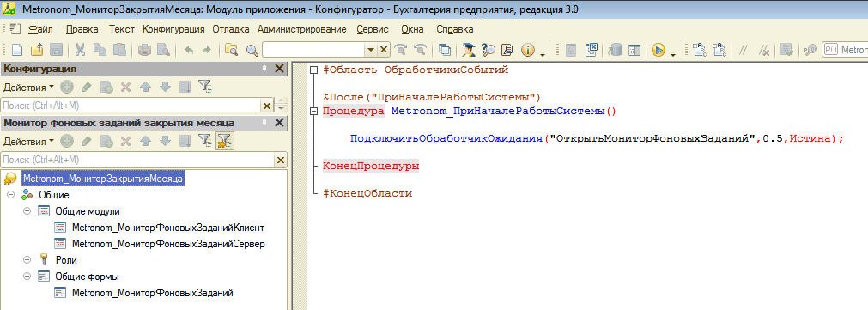Open the Конфигурация menu
Screen dimensions: 868x310
tap(173, 29)
